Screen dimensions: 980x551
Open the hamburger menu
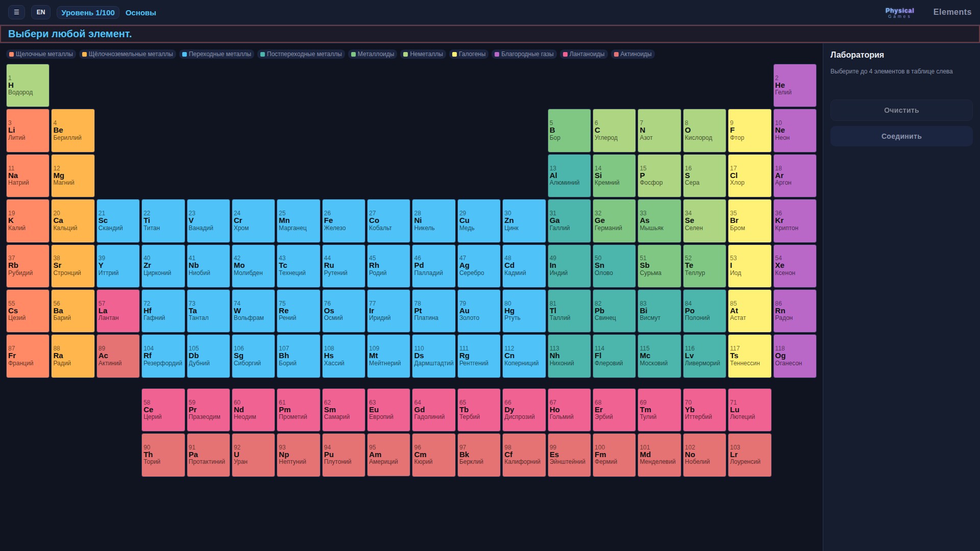click(x=16, y=12)
